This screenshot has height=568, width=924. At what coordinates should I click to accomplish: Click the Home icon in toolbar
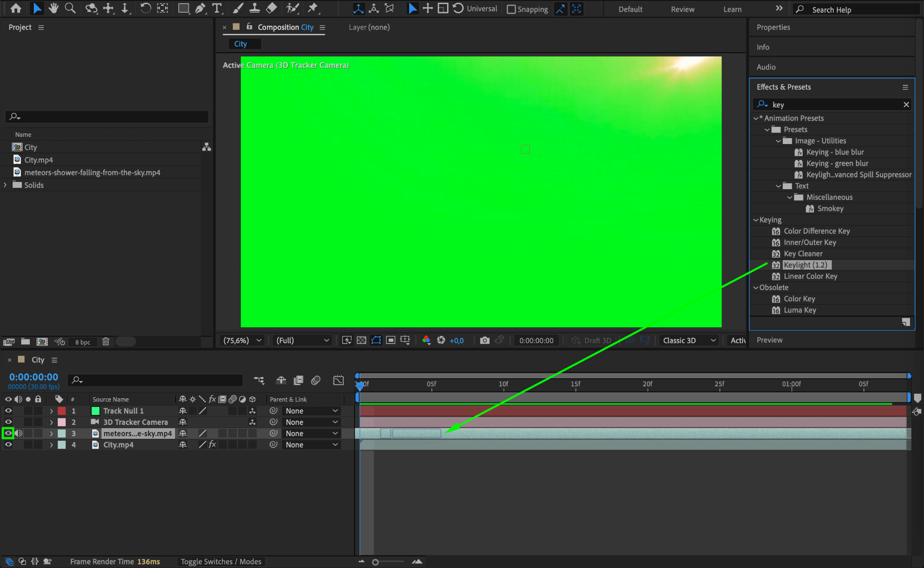point(16,9)
